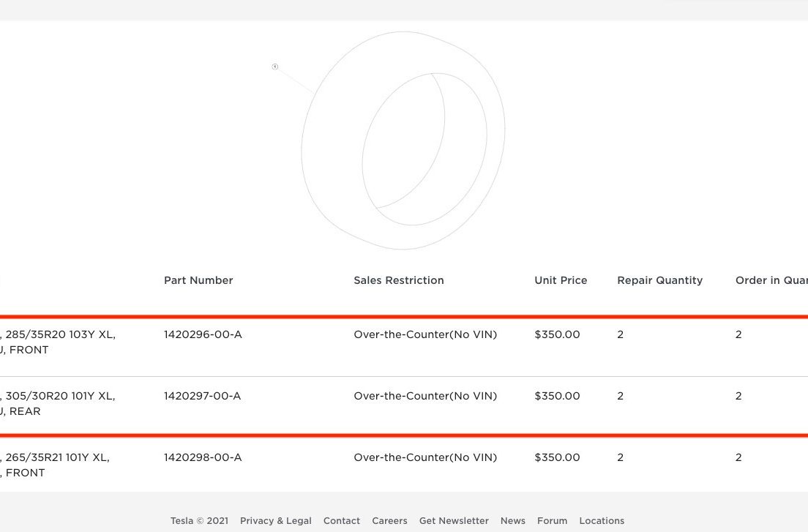Open the Privacy & Legal footer link
This screenshot has height=532, width=808.
point(276,521)
